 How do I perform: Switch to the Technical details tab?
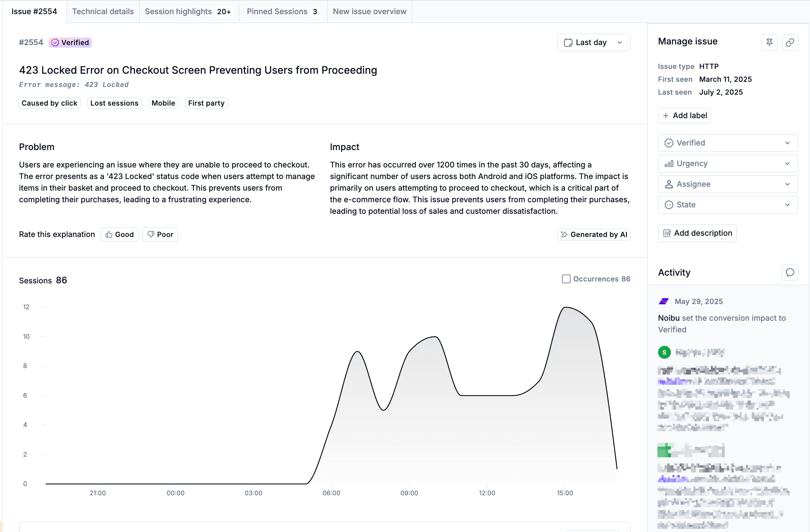tap(103, 12)
